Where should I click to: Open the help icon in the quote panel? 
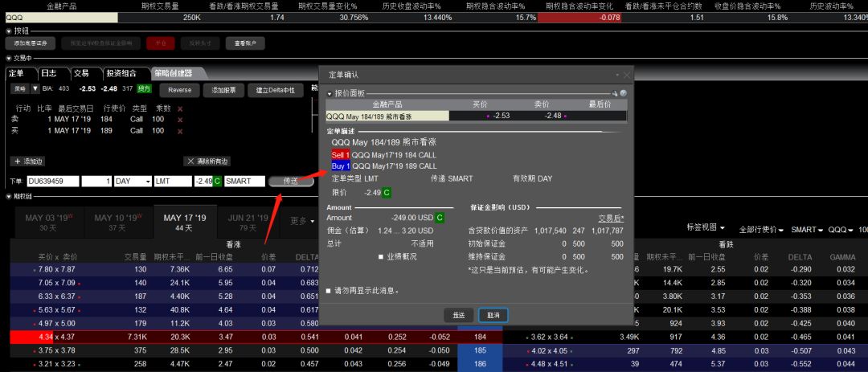pos(624,94)
